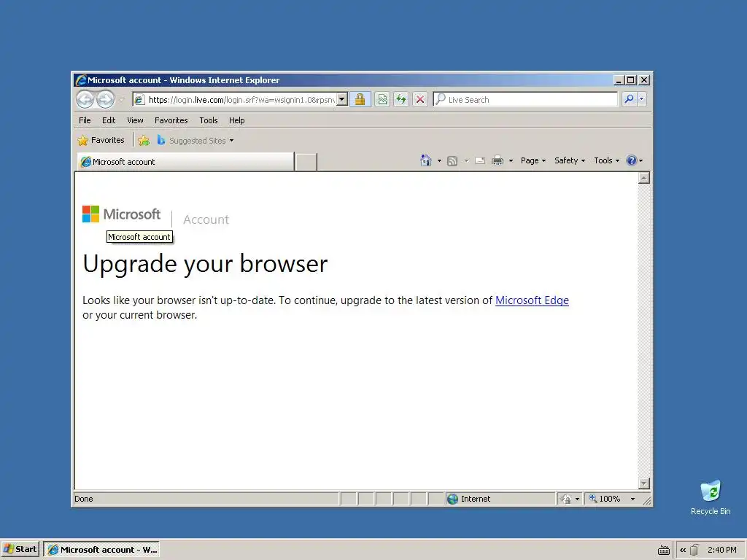This screenshot has width=747, height=560.
Task: Click the Internet zone globe in status bar
Action: (x=452, y=499)
